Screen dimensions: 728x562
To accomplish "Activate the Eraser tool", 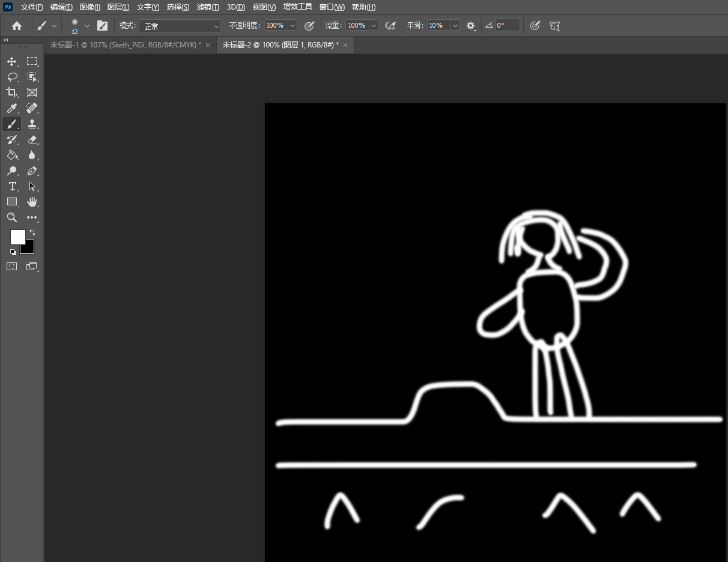I will click(x=32, y=139).
